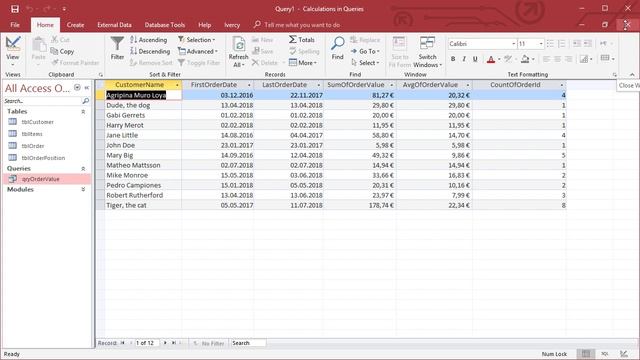Collapse the Queries group
Image resolution: width=640 pixels, height=360 pixels.
[x=83, y=169]
